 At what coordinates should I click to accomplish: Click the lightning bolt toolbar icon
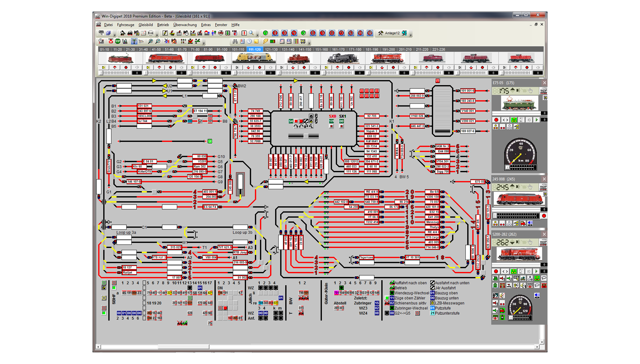point(266,41)
